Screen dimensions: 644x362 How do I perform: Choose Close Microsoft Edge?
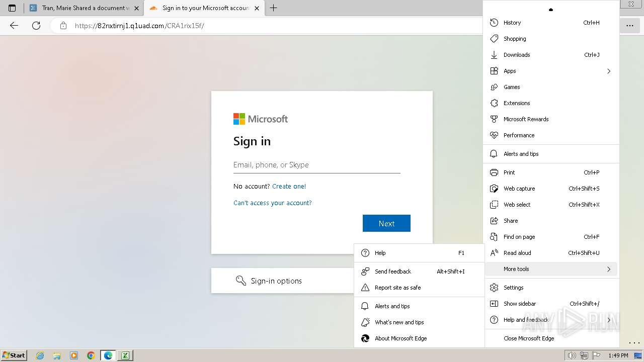[551, 338]
